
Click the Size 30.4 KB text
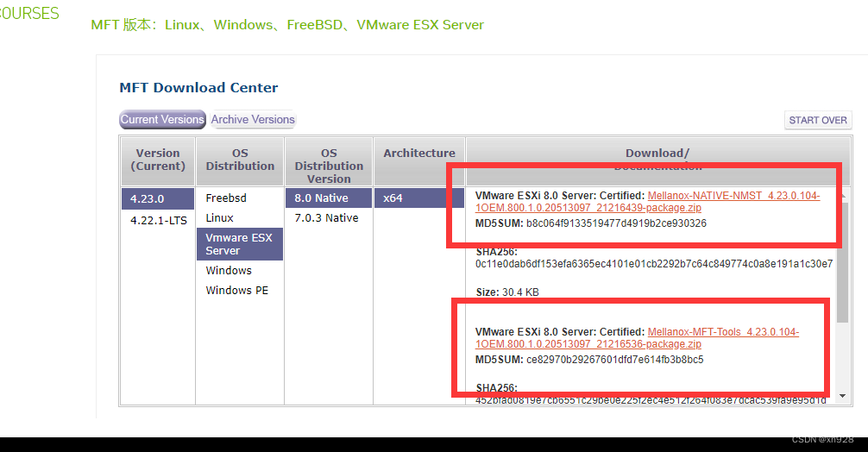tap(507, 292)
